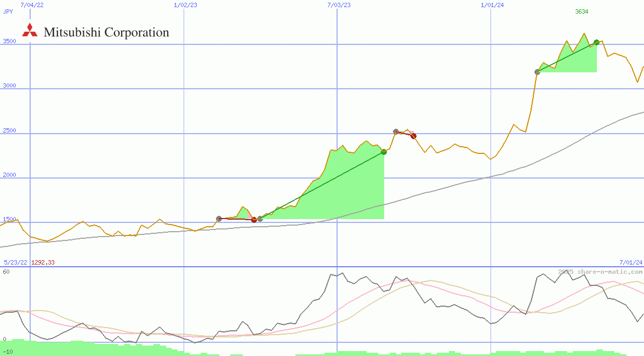Click the gray entry marker near 2500

(396, 132)
